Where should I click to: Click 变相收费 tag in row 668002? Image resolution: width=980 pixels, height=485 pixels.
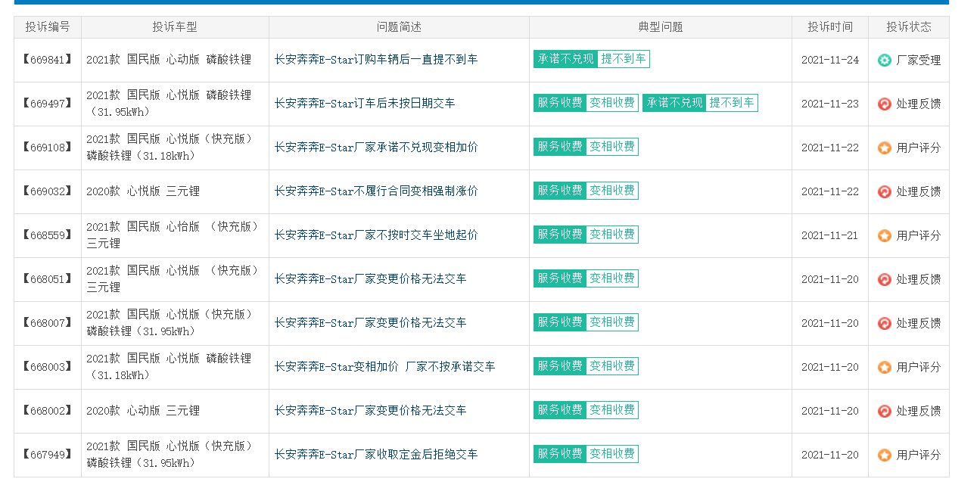pos(612,410)
